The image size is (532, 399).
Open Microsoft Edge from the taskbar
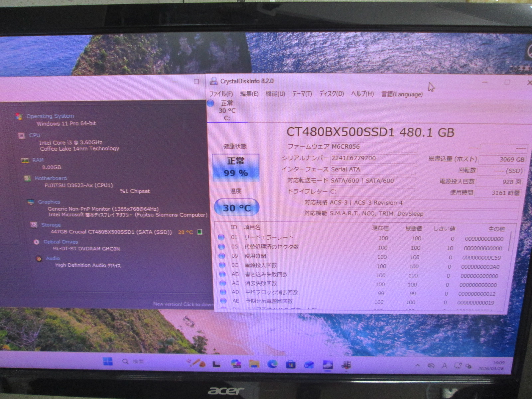click(x=272, y=364)
